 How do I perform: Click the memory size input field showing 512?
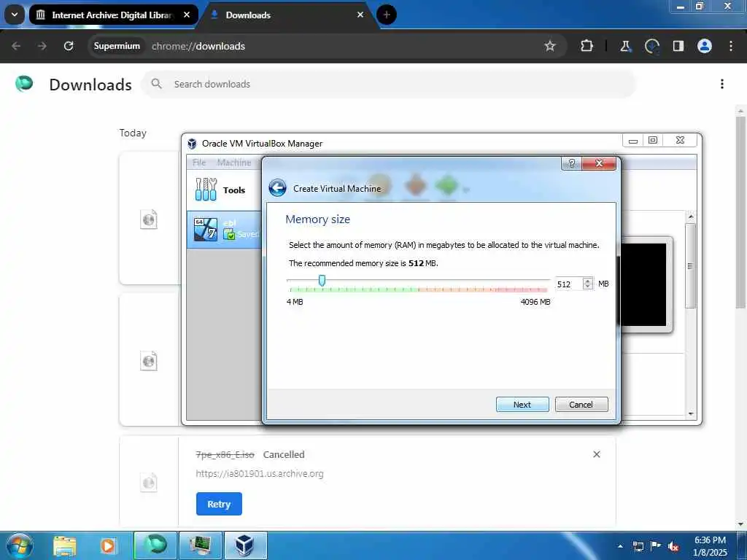(569, 284)
